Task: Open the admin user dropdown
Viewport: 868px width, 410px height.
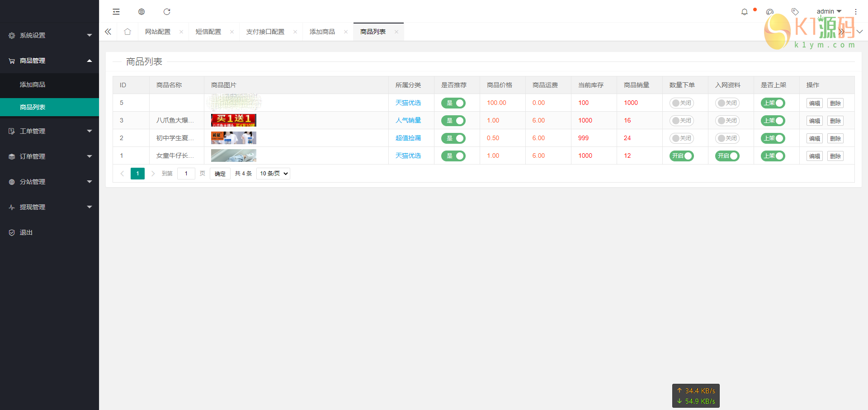Action: [x=829, y=11]
